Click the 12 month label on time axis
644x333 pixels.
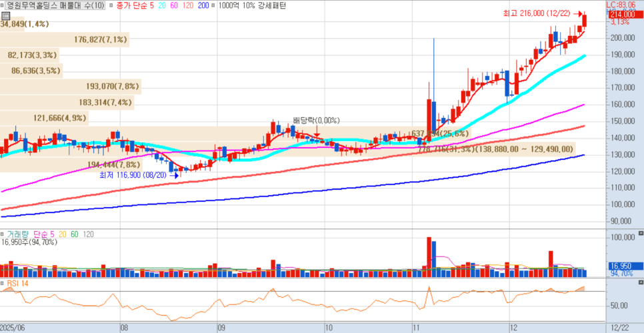(x=514, y=328)
